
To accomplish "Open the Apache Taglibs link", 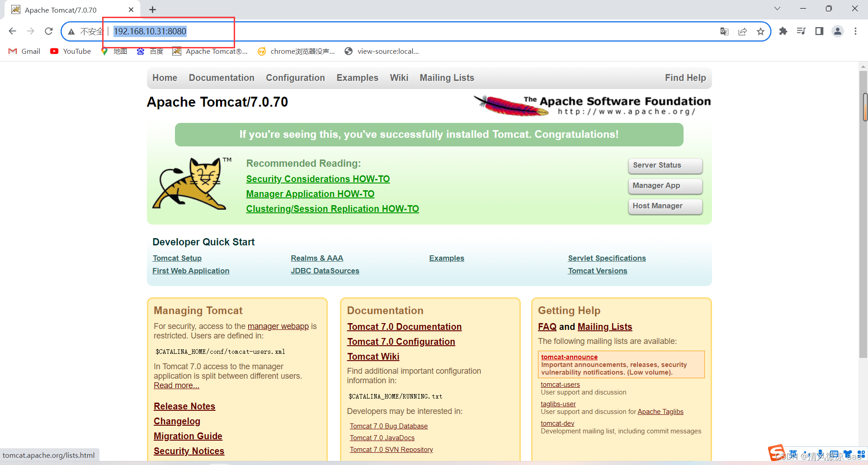I will pyautogui.click(x=660, y=412).
